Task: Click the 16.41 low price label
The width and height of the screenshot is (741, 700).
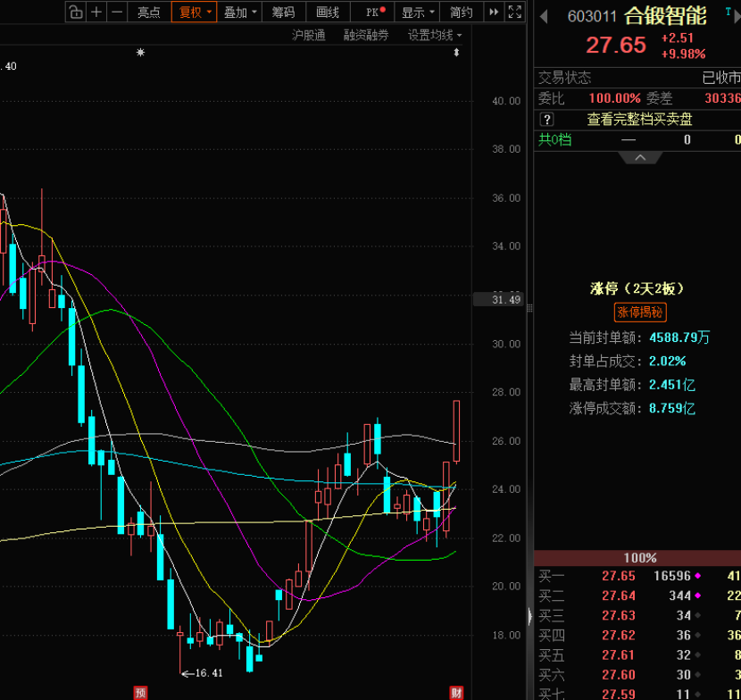Action: (209, 673)
